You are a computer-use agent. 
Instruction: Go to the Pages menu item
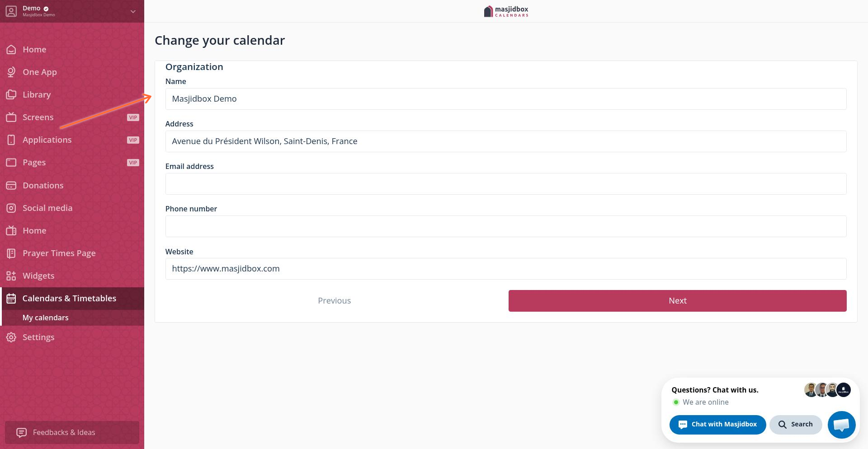tap(34, 163)
